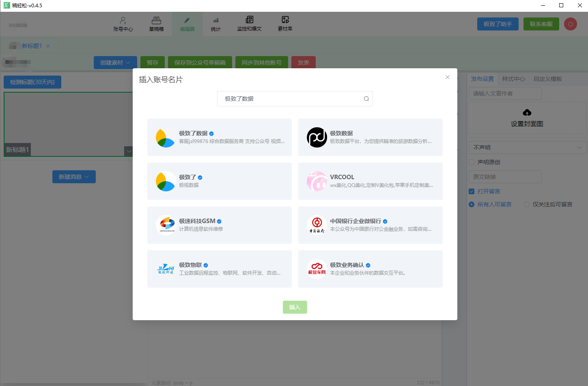Select the 所有人可留言 radio option
Screen dimensions: 588x386
click(x=472, y=204)
